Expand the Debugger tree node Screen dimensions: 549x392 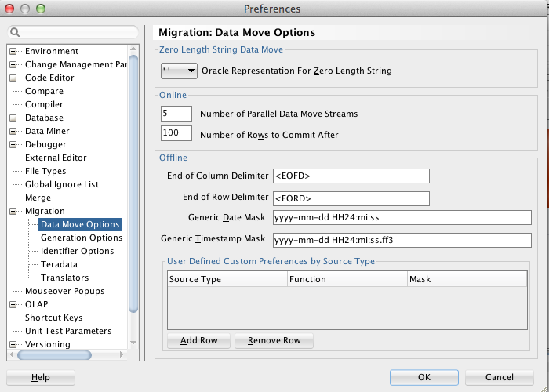coord(13,144)
